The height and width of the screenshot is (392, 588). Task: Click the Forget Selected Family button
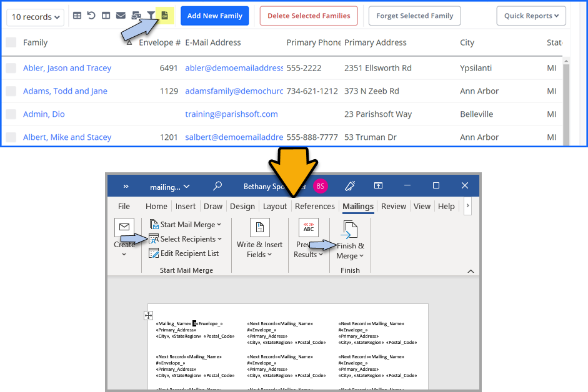point(415,16)
